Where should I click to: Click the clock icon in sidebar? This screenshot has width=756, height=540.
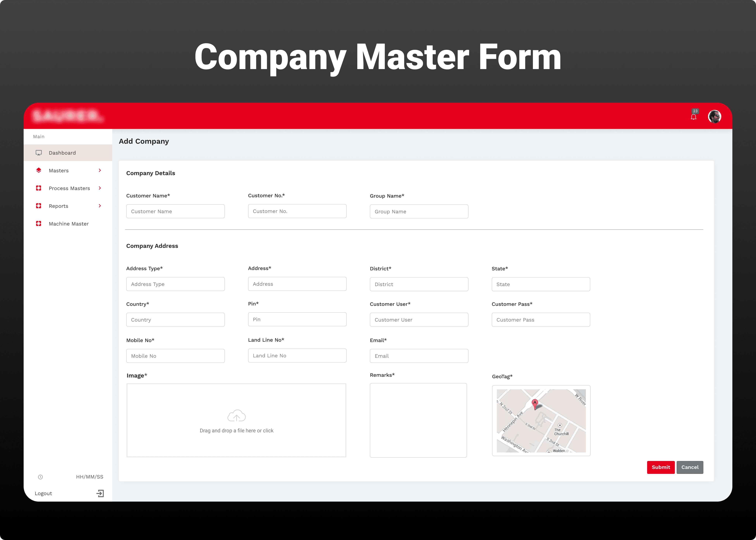[x=41, y=477]
